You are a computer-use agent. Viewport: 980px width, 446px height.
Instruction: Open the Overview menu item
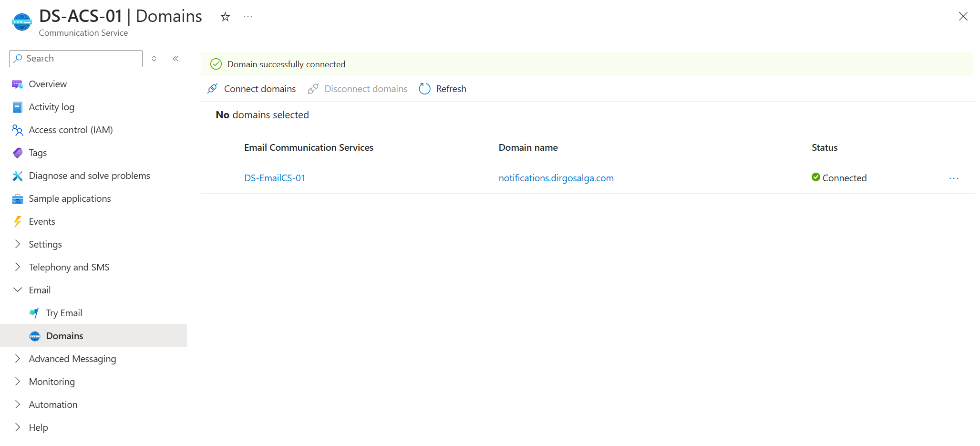[x=48, y=84]
